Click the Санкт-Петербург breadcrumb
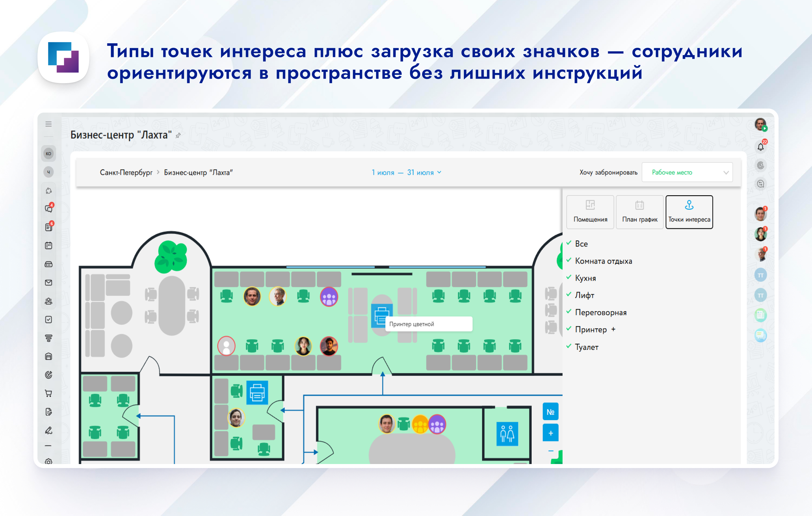 pyautogui.click(x=126, y=173)
